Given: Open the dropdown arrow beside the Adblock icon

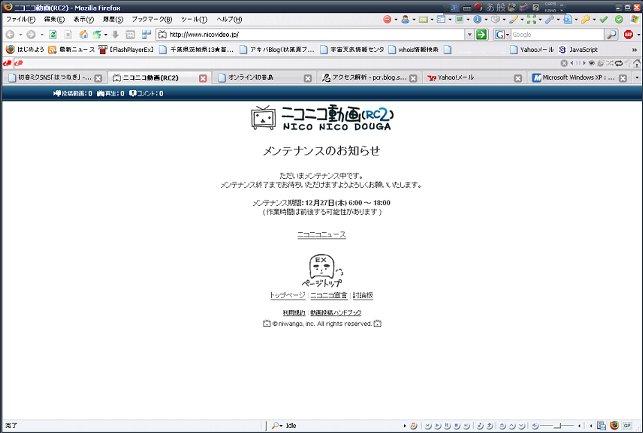Looking at the screenshot, I should pyautogui.click(x=638, y=35).
